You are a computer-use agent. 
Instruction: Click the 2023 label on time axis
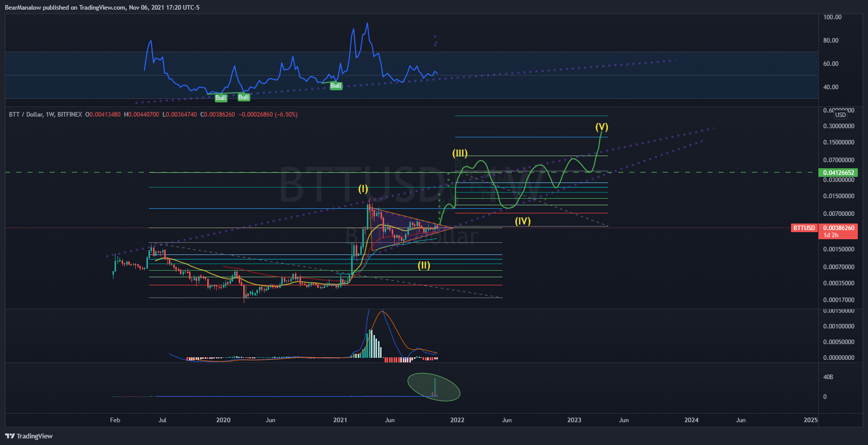point(575,420)
